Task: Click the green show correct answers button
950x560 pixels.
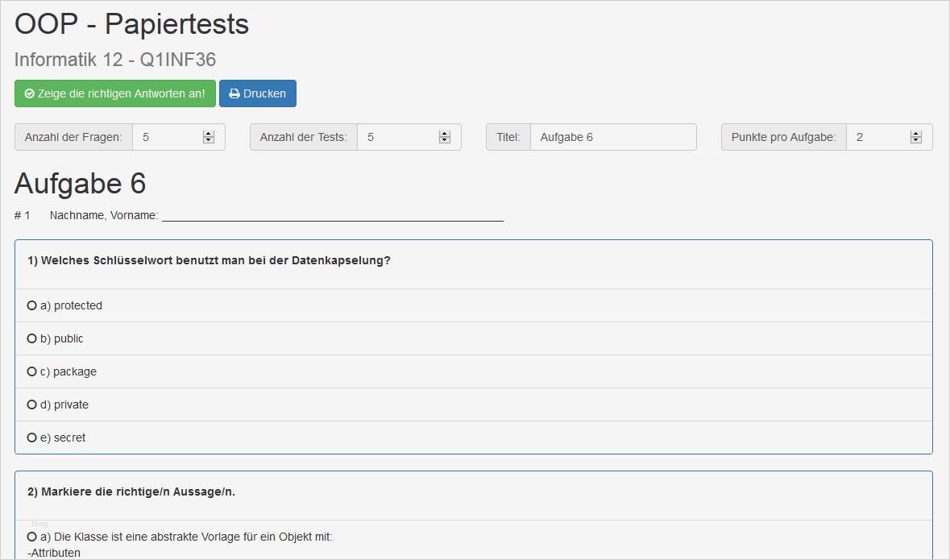Action: click(x=115, y=93)
